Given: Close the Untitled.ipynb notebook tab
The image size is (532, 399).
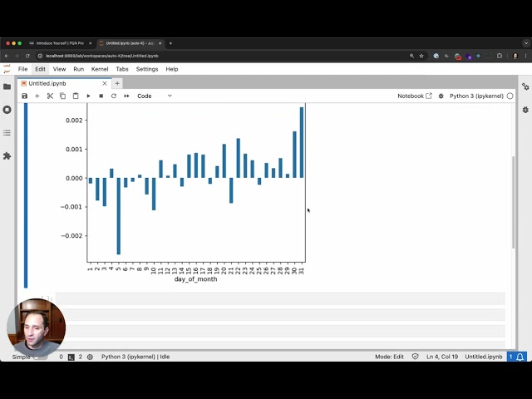Looking at the screenshot, I should [105, 83].
